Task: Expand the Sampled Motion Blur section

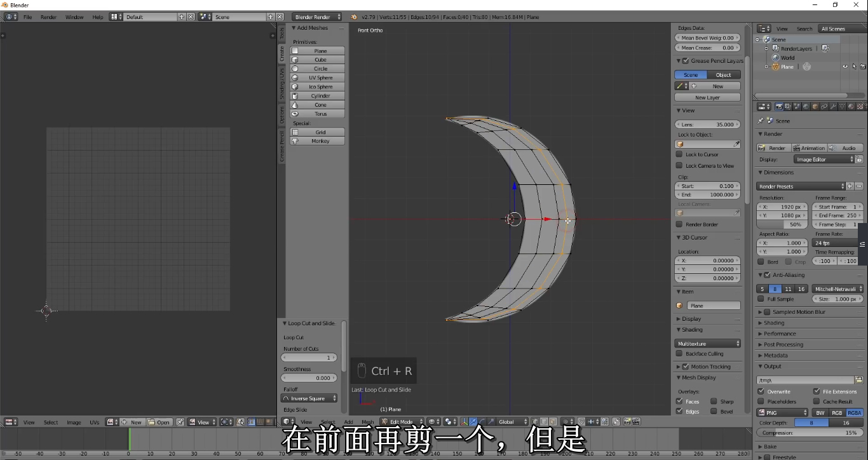Action: tap(760, 311)
